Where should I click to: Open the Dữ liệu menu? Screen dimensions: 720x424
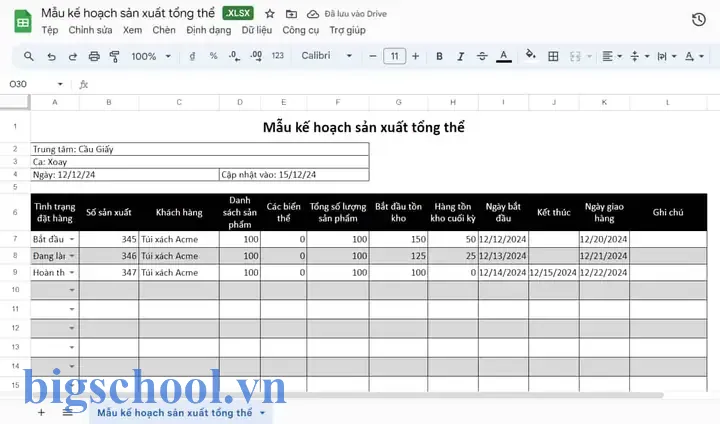click(257, 30)
